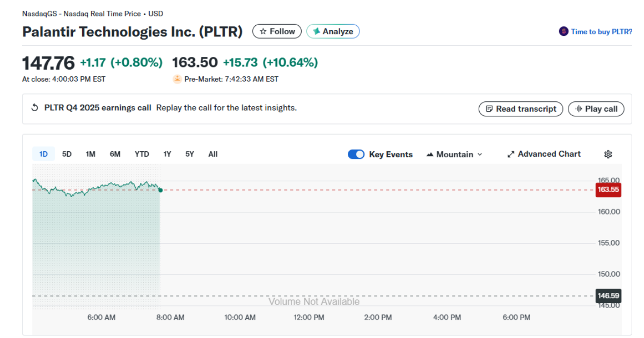Click the replay icon beside PLTR Q4 earnings call
Viewport: 644px width, 338px height.
click(33, 107)
